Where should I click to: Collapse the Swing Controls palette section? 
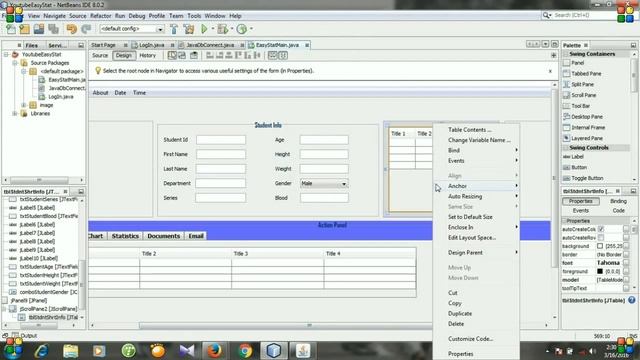[x=566, y=148]
